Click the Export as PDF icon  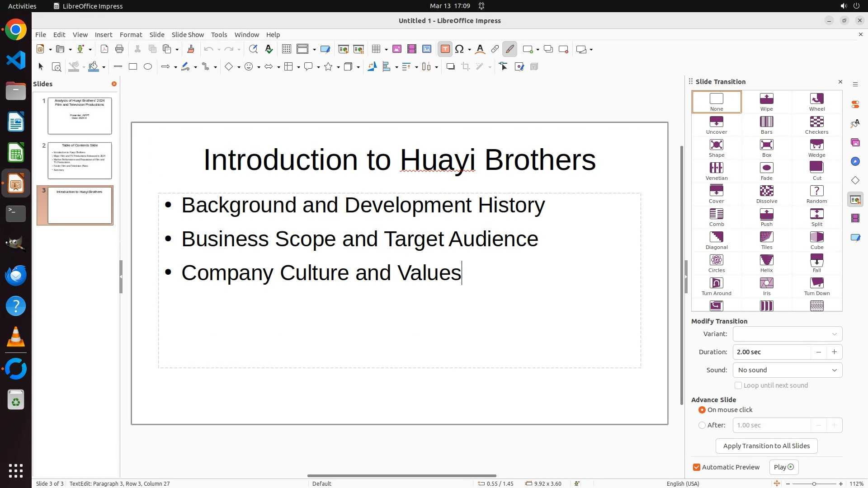coord(104,49)
